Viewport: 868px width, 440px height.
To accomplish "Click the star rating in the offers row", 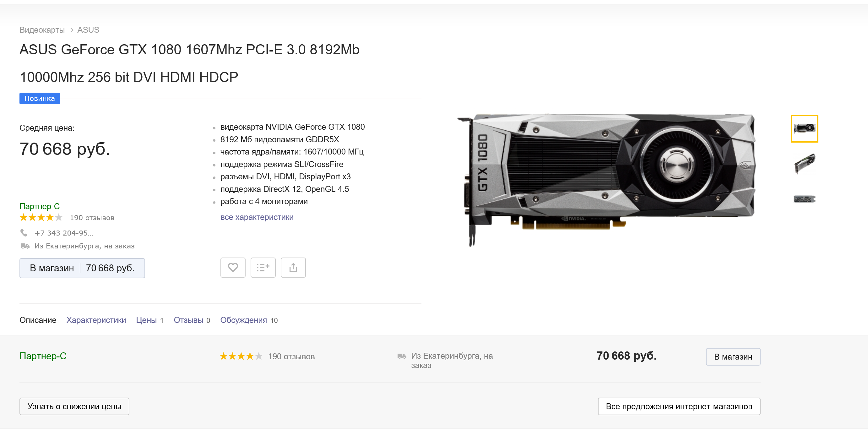I will pyautogui.click(x=241, y=356).
